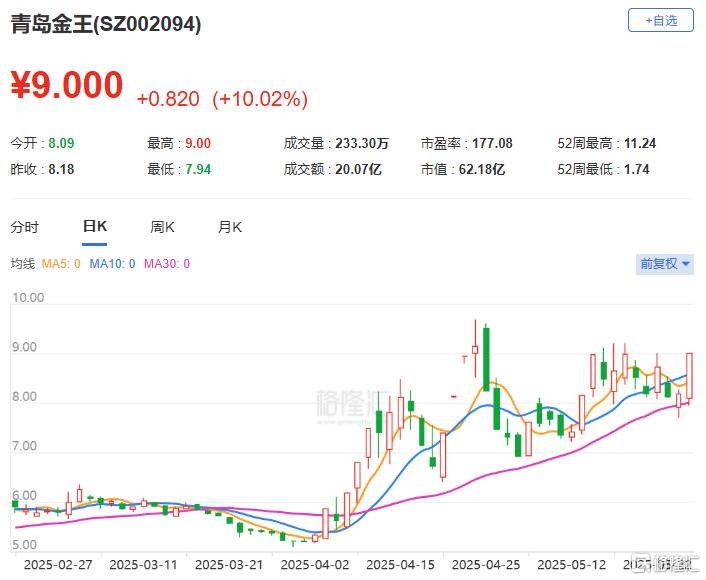Click the MA10 moving average label
The image size is (706, 580).
[112, 263]
